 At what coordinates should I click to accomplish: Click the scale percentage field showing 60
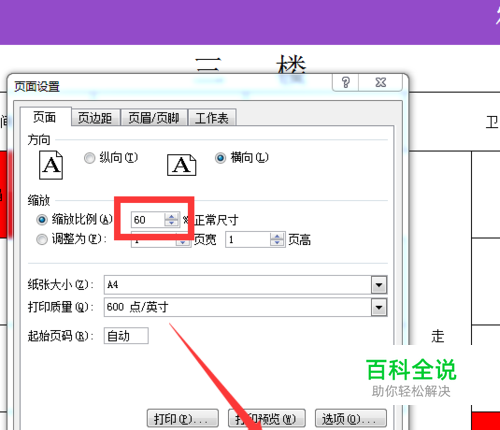coord(148,220)
